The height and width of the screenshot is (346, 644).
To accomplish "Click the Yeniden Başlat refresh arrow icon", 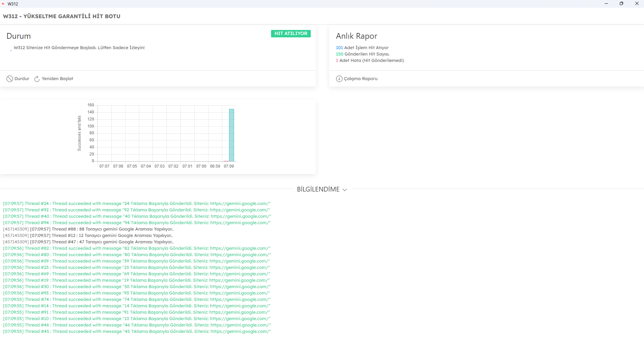I will point(37,79).
